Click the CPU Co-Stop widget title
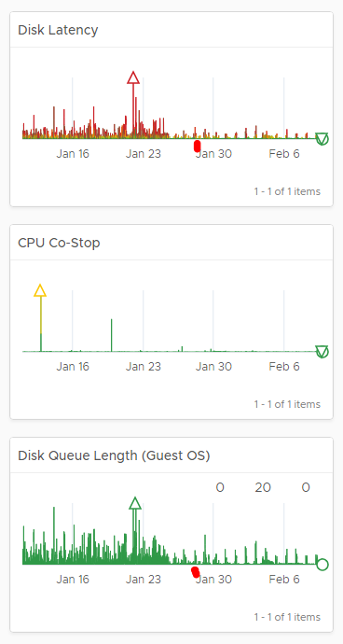343x644 pixels. [59, 243]
